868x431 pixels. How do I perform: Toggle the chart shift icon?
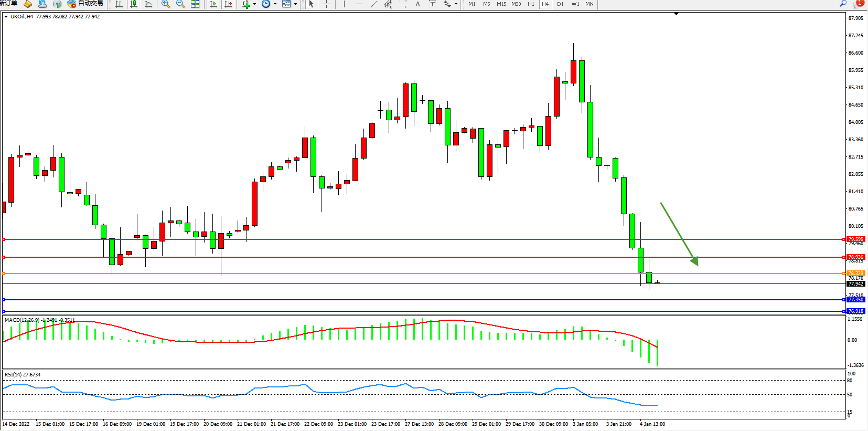(x=228, y=4)
